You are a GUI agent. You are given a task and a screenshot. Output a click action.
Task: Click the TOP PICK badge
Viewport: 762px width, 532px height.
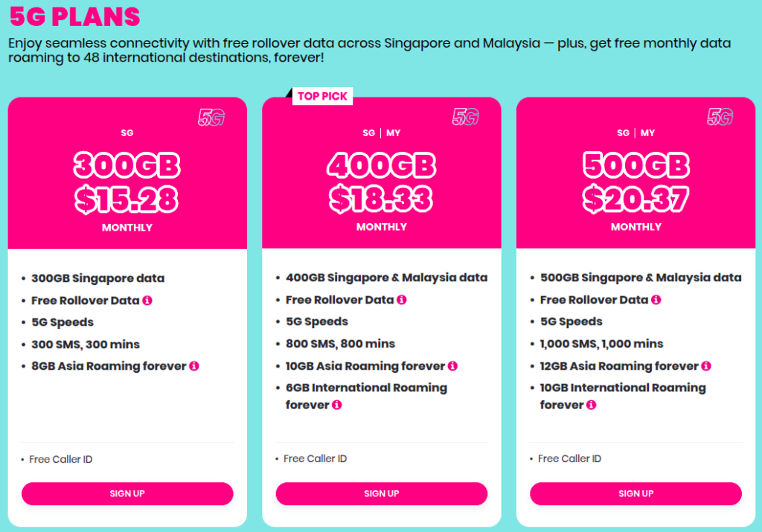(x=323, y=96)
